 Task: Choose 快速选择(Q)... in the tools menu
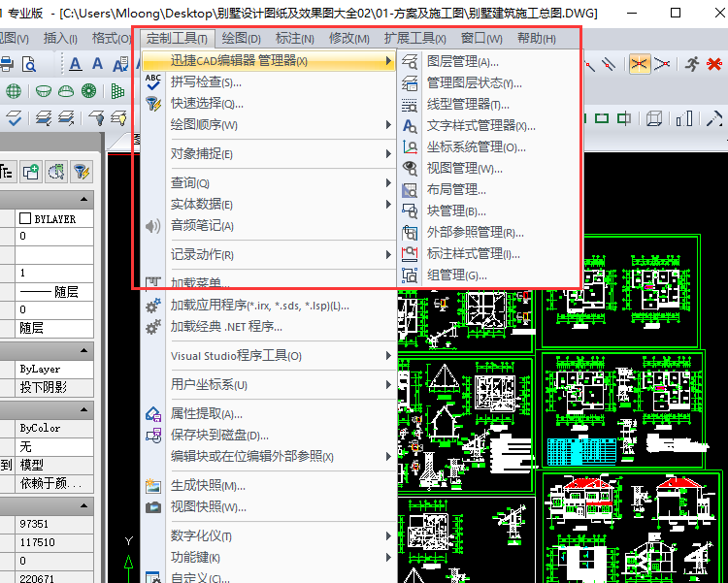click(268, 104)
